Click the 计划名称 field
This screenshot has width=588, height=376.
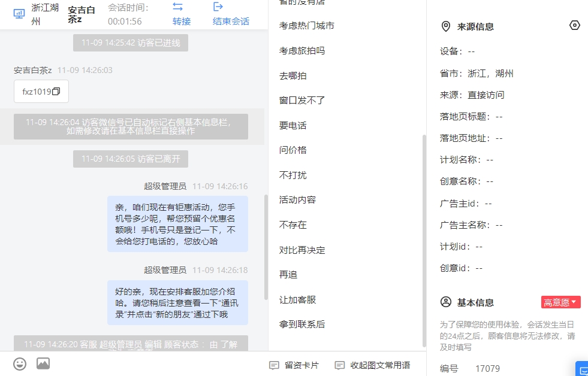[466, 160]
